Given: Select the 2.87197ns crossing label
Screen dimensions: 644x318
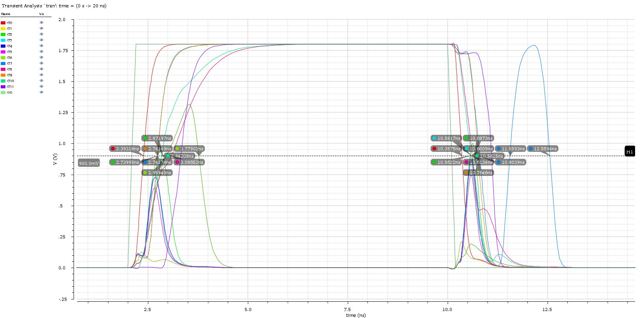Looking at the screenshot, I should (x=157, y=138).
